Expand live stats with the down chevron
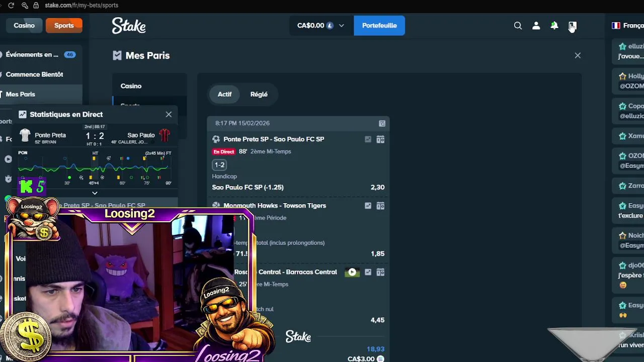The width and height of the screenshot is (644, 362). [x=95, y=193]
